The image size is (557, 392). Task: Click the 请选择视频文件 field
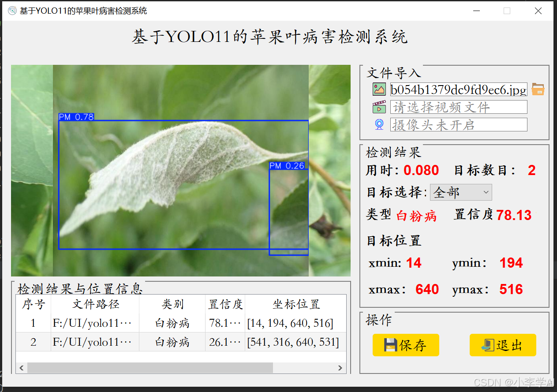(459, 107)
